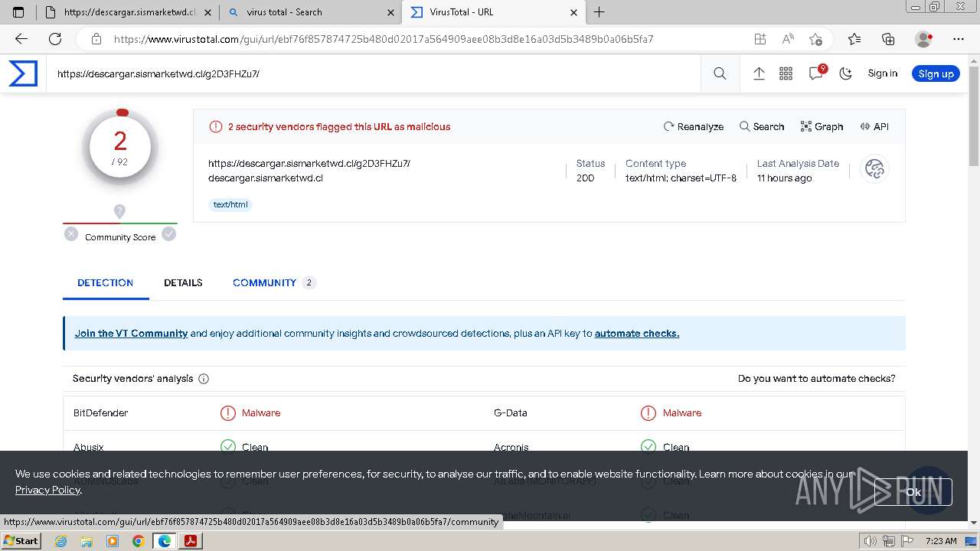Click Do you want to automate checks?
This screenshot has width=980, height=551.
click(816, 378)
